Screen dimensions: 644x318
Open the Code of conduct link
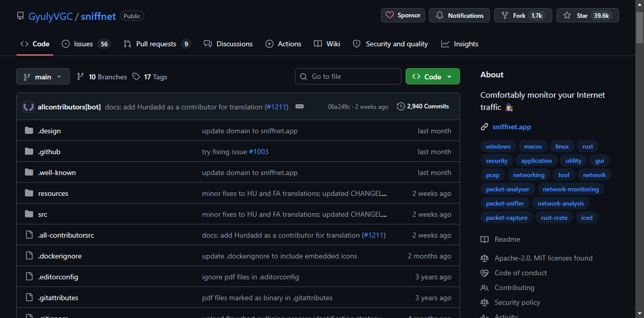click(514, 273)
